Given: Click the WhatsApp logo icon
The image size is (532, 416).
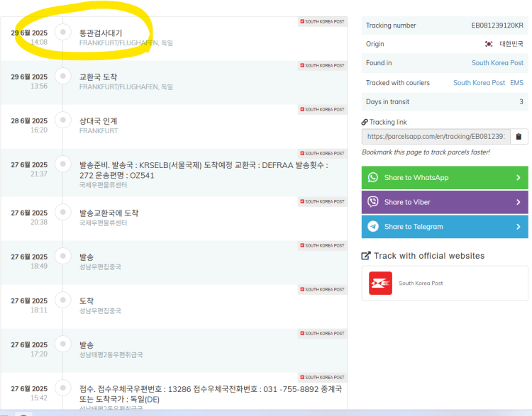Looking at the screenshot, I should click(373, 177).
